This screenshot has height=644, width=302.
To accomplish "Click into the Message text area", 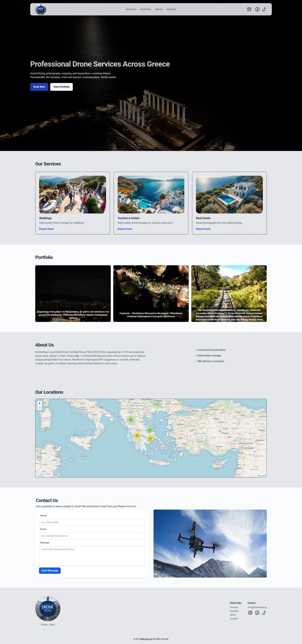I will (x=92, y=556).
